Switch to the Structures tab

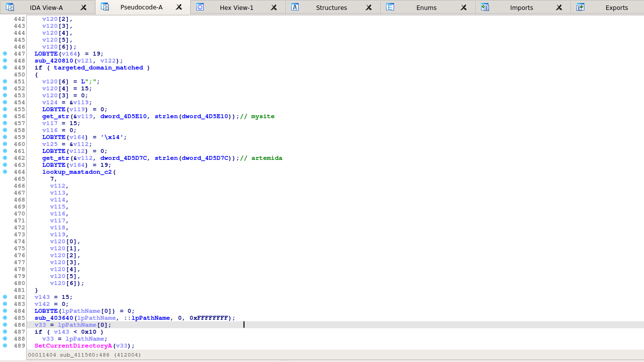(331, 7)
